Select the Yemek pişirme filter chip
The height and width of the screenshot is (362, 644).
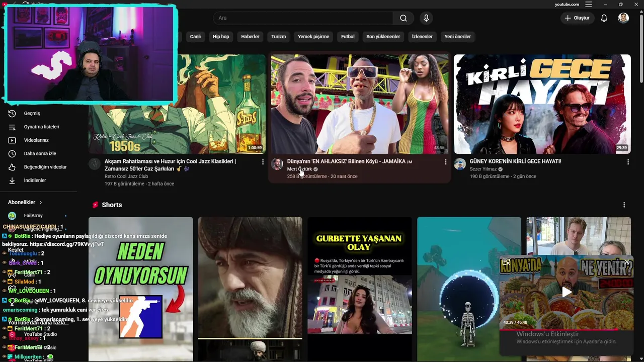point(313,37)
